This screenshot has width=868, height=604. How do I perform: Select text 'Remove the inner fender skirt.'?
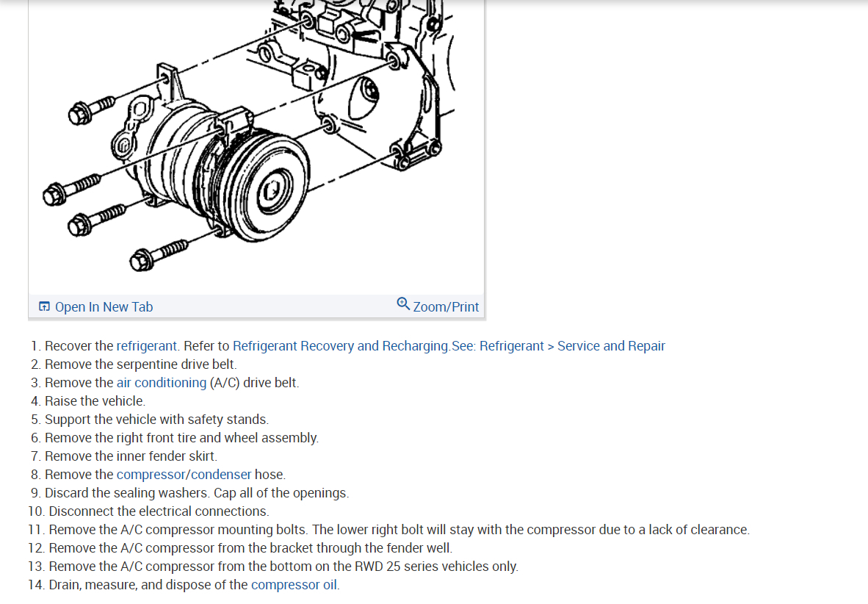pyautogui.click(x=131, y=456)
